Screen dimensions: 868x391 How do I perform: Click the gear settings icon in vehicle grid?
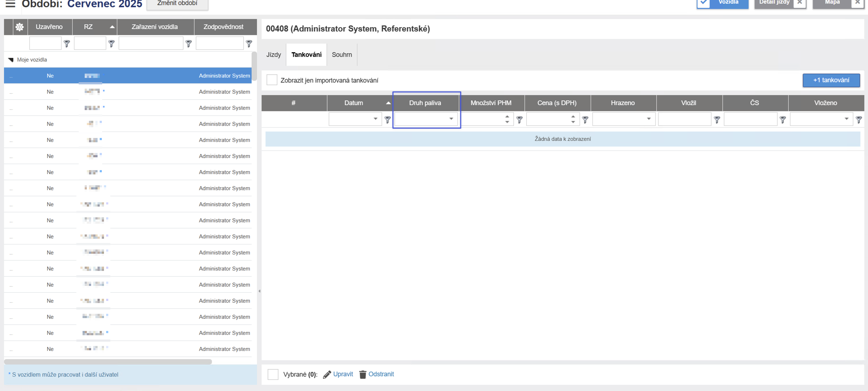pos(19,27)
